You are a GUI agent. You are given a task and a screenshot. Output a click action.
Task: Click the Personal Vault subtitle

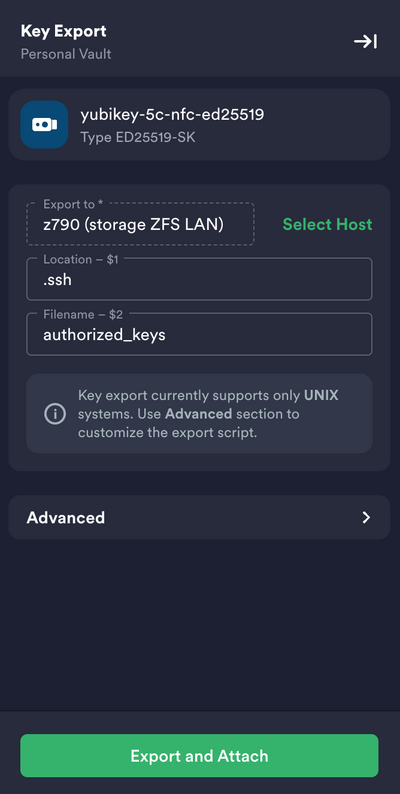[66, 54]
